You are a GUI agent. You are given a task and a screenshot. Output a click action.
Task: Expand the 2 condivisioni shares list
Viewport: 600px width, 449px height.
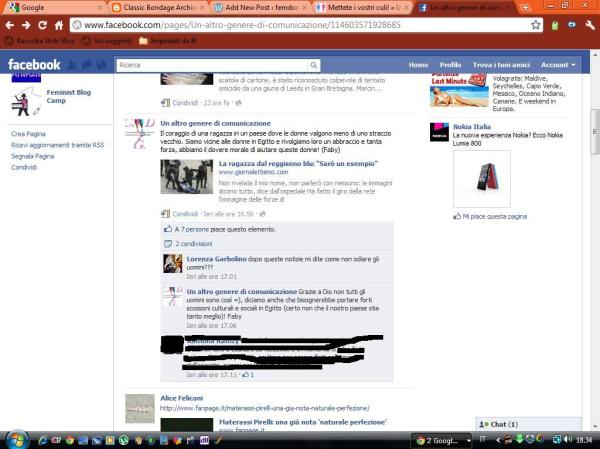point(198,243)
